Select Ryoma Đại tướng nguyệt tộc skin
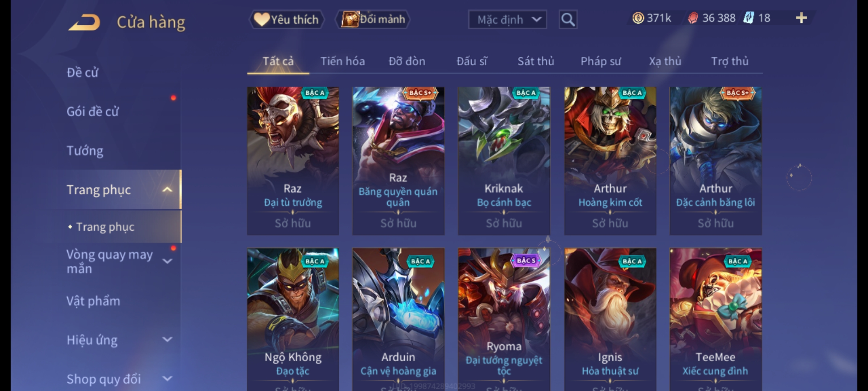Viewport: 868px width, 391px height. coord(504,319)
